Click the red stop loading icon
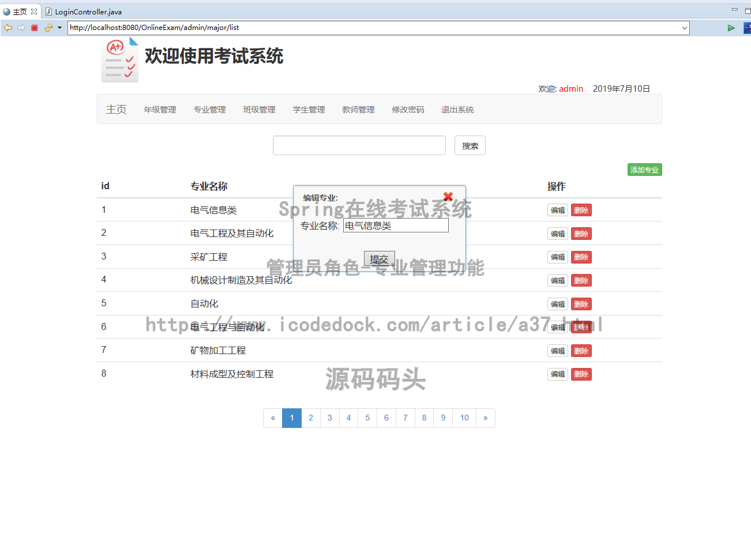The height and width of the screenshot is (560, 751). pos(35,28)
